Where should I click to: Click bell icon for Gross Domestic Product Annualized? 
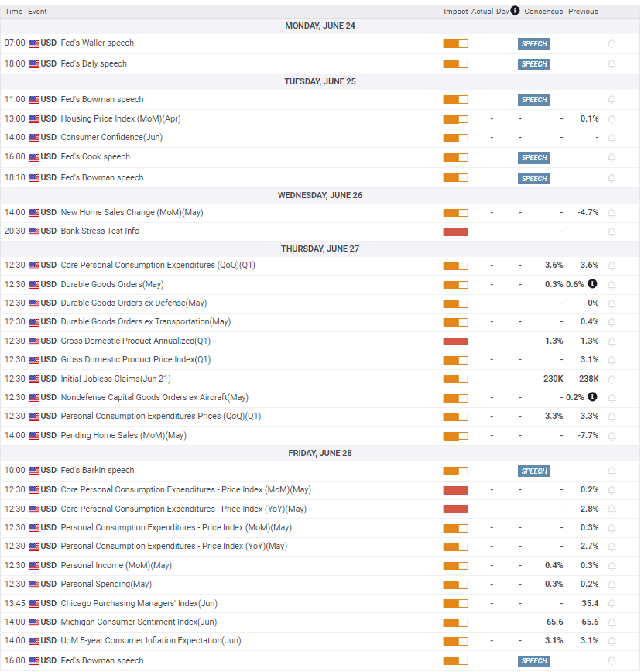pos(612,341)
